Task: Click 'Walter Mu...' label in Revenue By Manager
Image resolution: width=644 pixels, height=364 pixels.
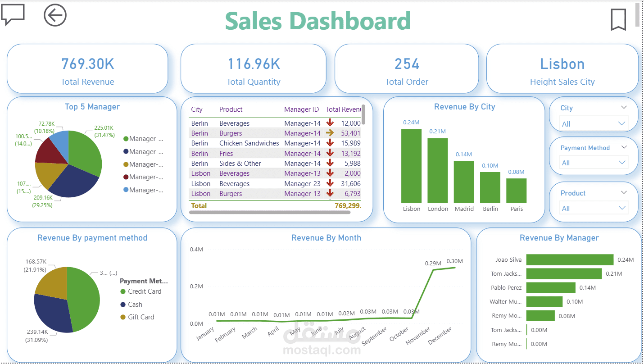Action: pos(506,301)
